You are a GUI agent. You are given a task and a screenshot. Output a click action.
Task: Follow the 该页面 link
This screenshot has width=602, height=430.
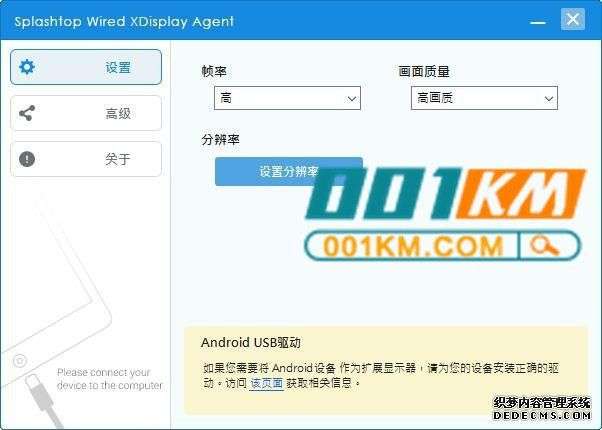(266, 383)
